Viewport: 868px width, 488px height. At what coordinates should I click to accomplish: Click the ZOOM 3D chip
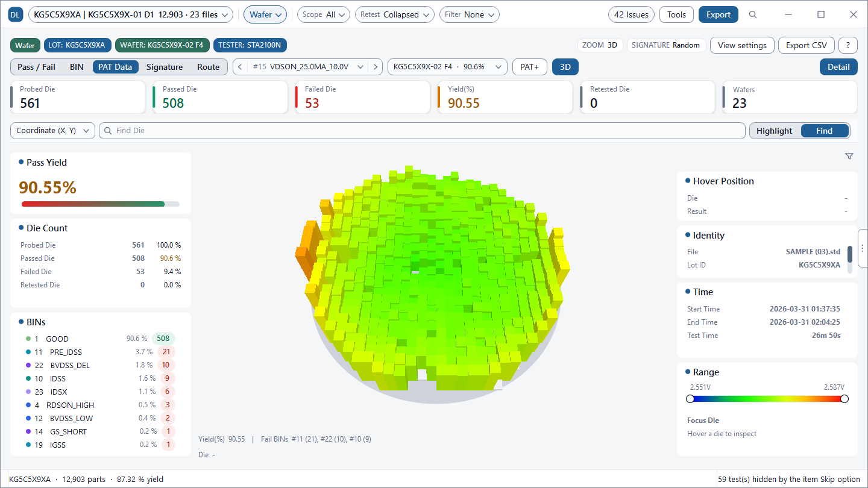(600, 45)
